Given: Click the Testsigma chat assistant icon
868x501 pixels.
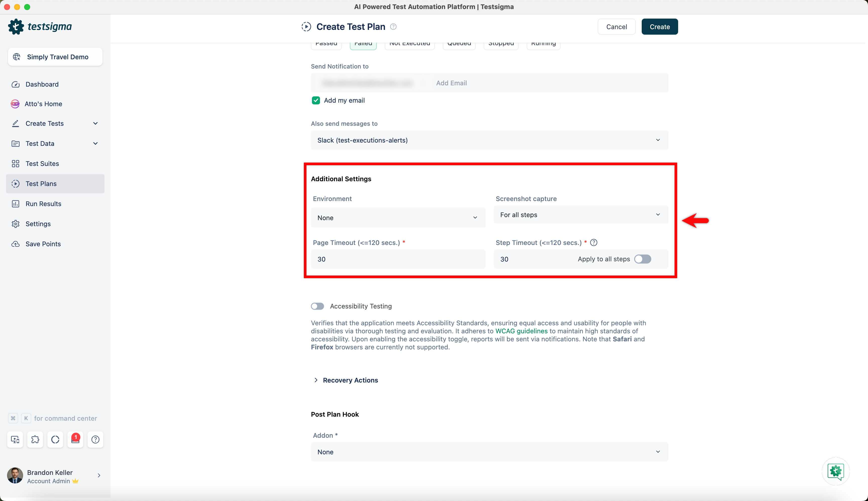Looking at the screenshot, I should coord(836,471).
